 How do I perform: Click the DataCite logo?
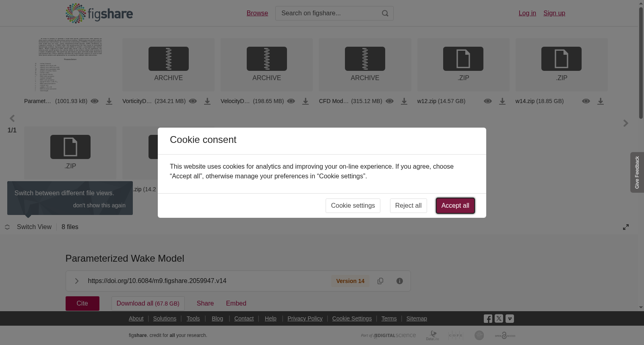433,335
